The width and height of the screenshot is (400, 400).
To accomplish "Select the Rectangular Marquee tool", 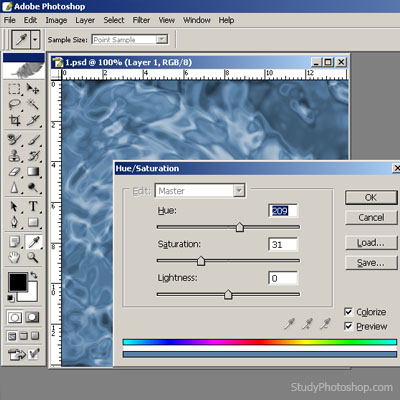I will click(x=14, y=89).
